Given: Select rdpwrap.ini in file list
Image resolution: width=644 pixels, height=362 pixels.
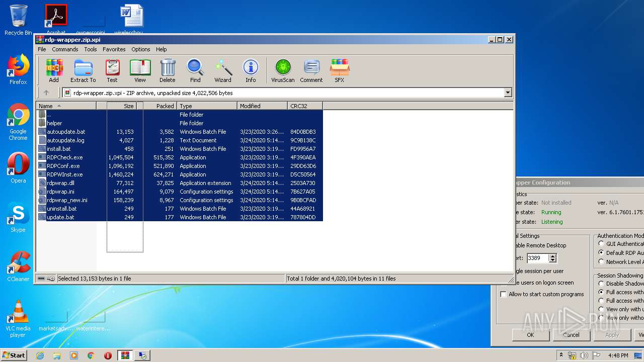Looking at the screenshot, I should coord(179,192).
